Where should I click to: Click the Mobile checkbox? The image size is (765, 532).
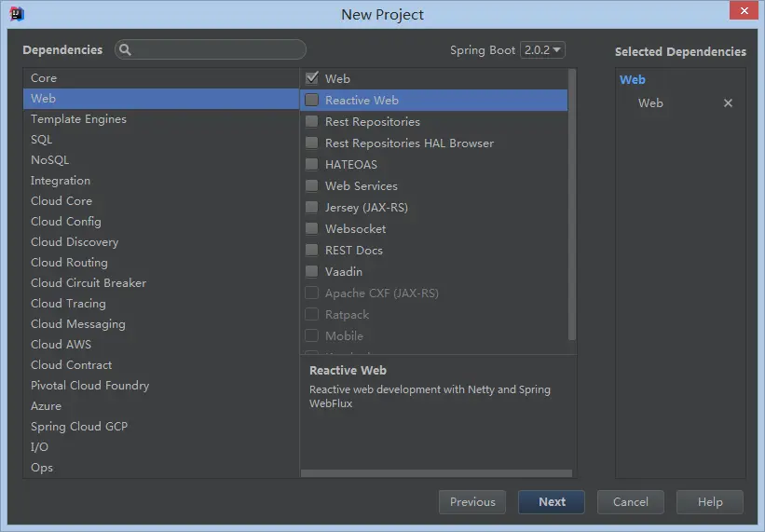click(x=312, y=336)
